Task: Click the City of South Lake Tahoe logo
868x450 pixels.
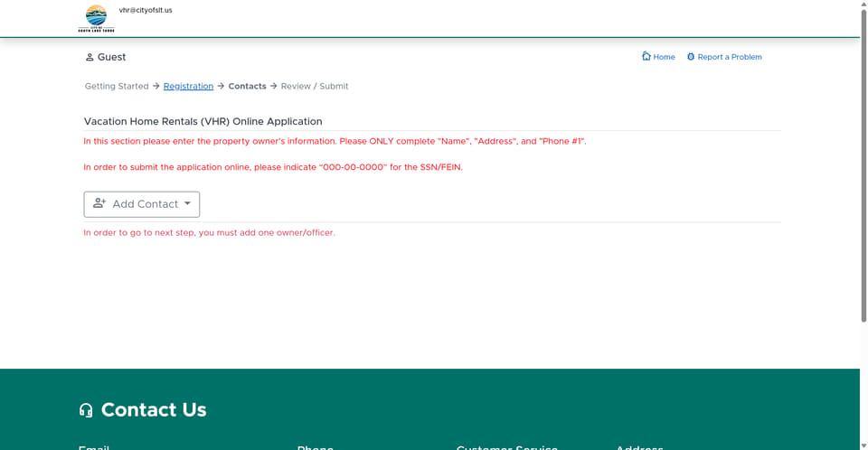Action: pos(97,19)
